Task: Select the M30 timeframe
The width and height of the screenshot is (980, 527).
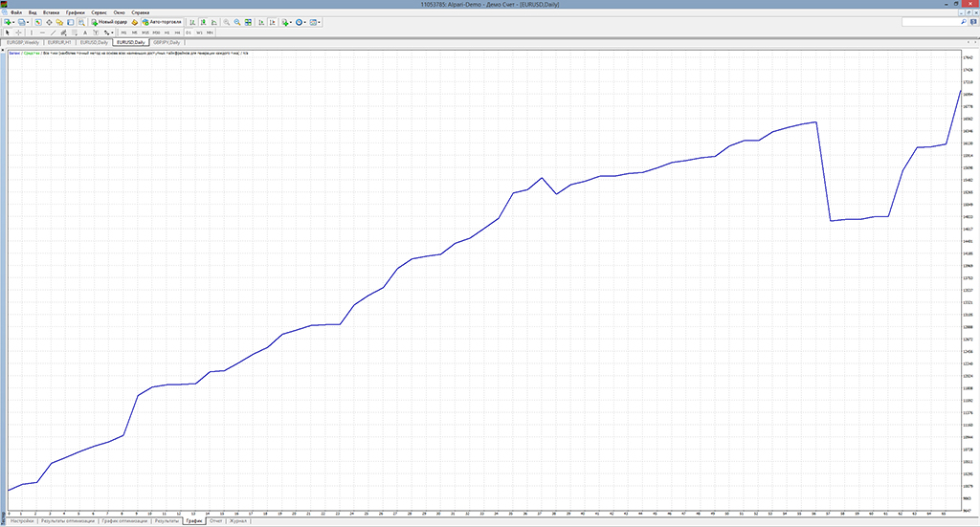Action: (x=156, y=33)
